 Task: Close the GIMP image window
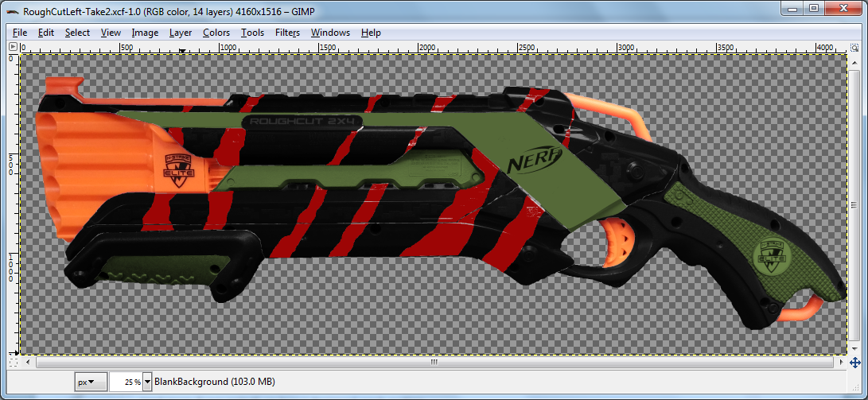(x=843, y=8)
